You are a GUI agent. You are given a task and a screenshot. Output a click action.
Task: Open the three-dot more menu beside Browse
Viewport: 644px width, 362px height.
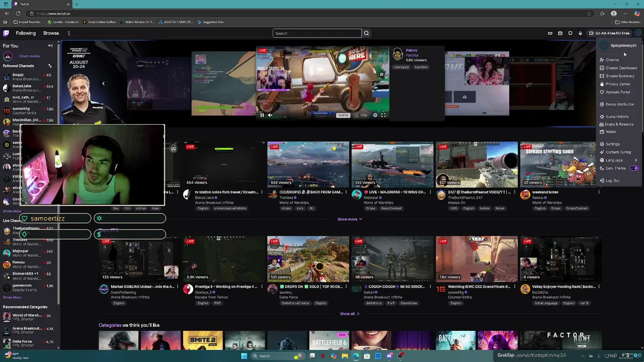[x=69, y=33]
